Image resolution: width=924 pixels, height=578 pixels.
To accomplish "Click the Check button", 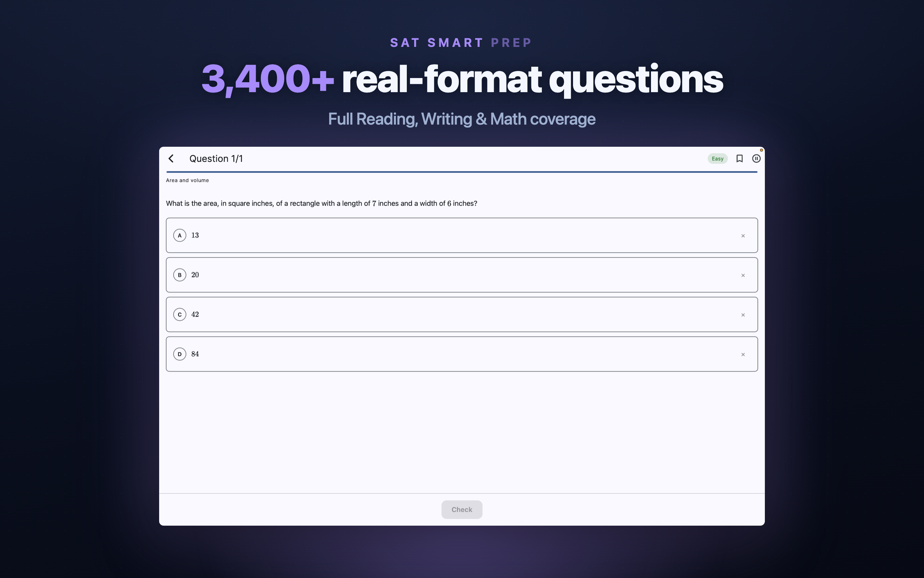I will click(462, 510).
